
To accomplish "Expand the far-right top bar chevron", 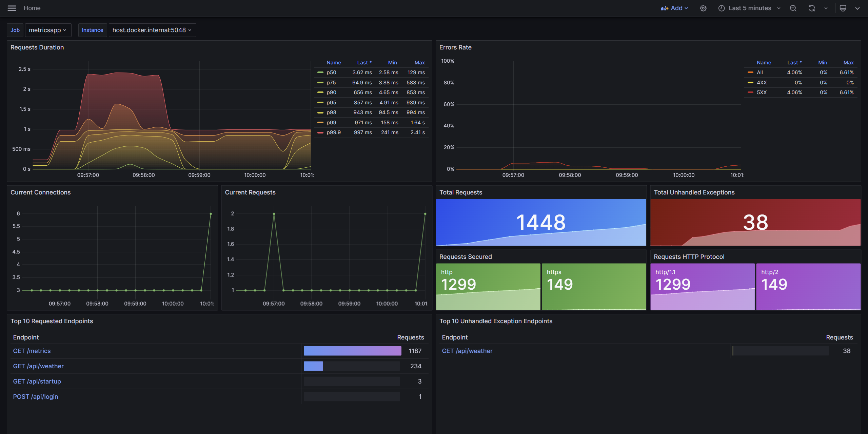I will [857, 8].
